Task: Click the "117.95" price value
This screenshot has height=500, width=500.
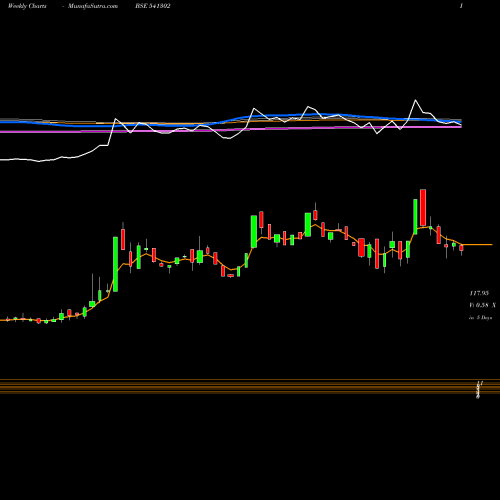Action: click(479, 293)
